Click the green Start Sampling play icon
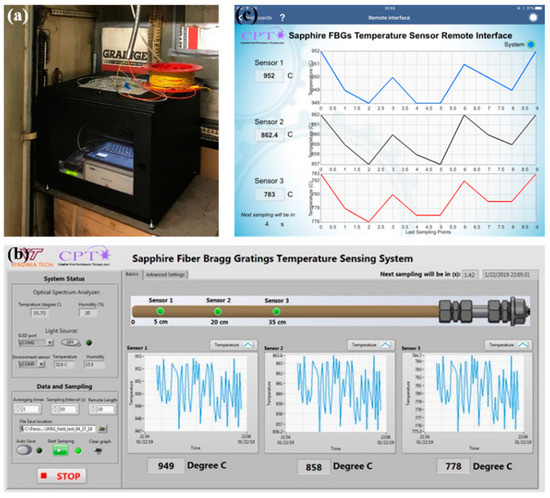This screenshot has height=498, width=550. (x=60, y=450)
